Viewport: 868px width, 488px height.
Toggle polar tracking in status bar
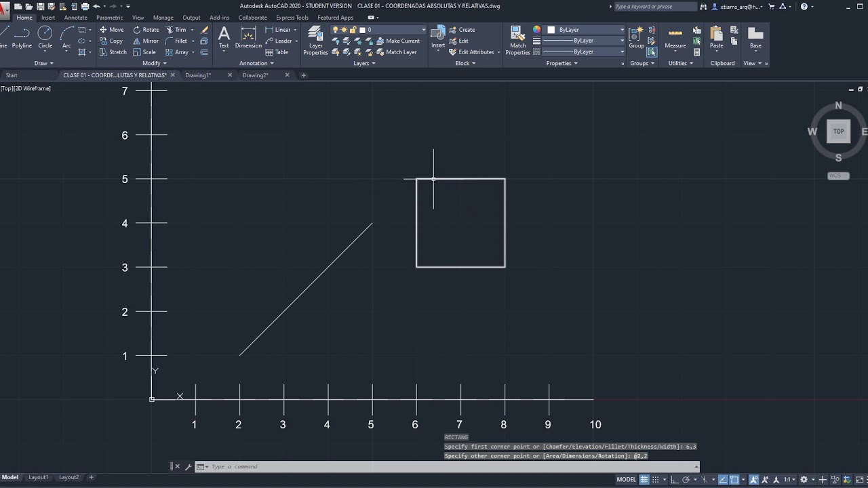coord(686,479)
